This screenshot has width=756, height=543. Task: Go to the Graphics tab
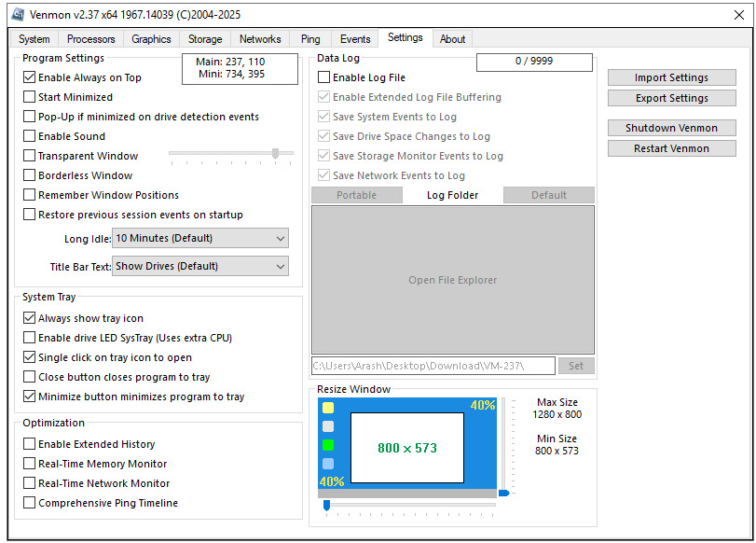151,39
